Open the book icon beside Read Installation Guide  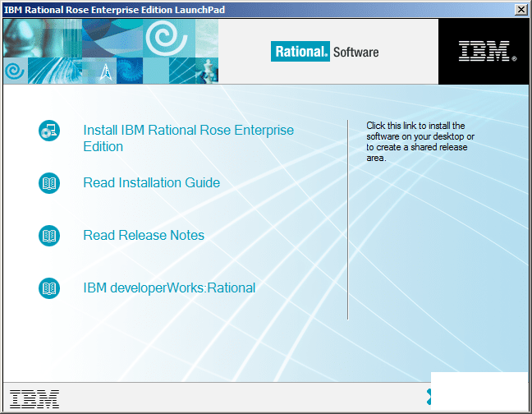coord(49,183)
